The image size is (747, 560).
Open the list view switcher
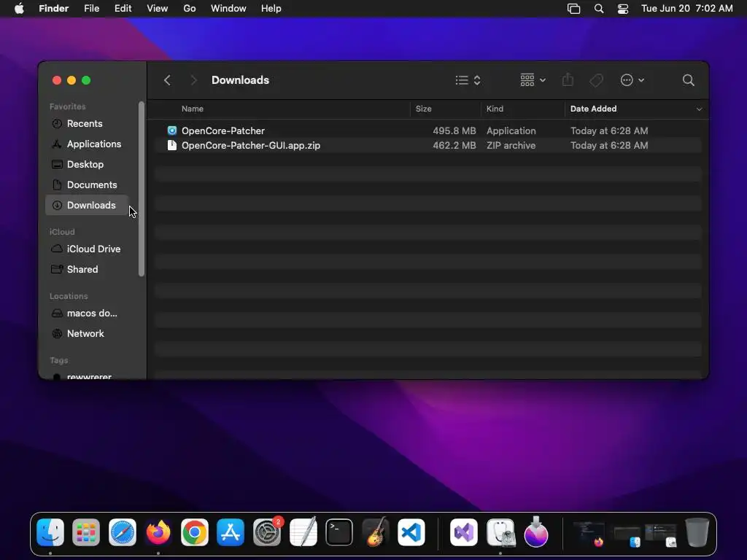click(x=468, y=80)
